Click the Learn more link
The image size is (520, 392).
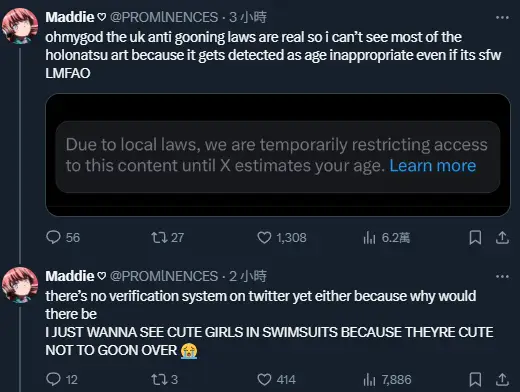pos(433,166)
